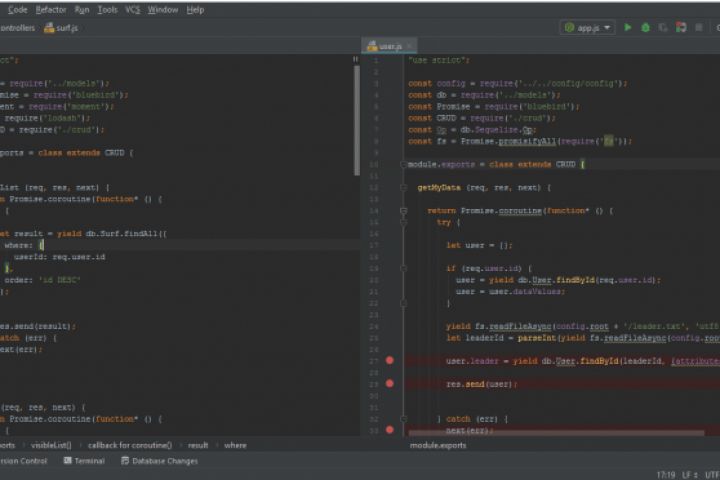Screen dimensions: 720x480
Task: Open the Help menu
Action: (195, 10)
